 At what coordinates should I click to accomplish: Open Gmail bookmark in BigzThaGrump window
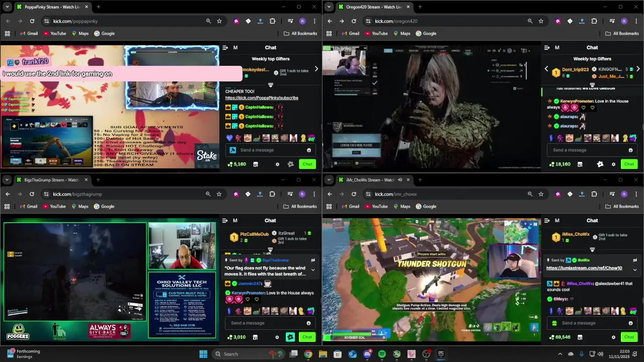(29, 206)
